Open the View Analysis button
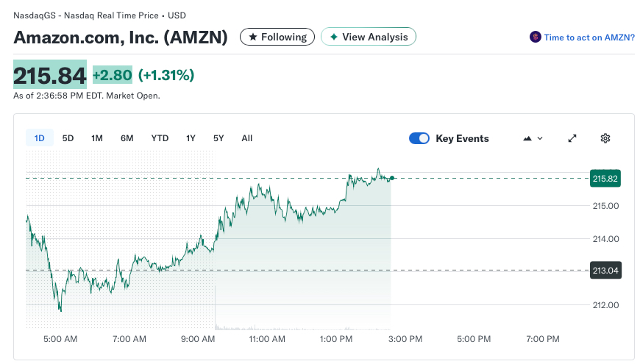The image size is (640, 364). [369, 37]
